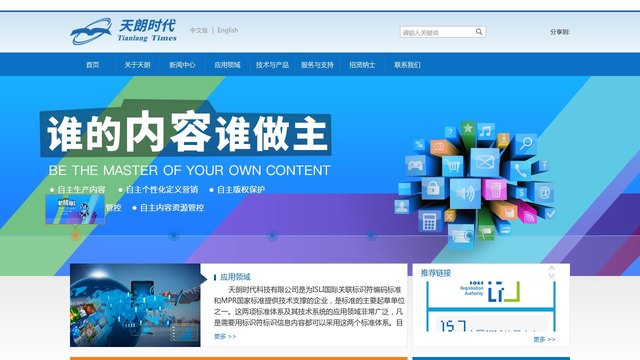The width and height of the screenshot is (640, 360).
Task: Switch language to English
Action: 228,30
